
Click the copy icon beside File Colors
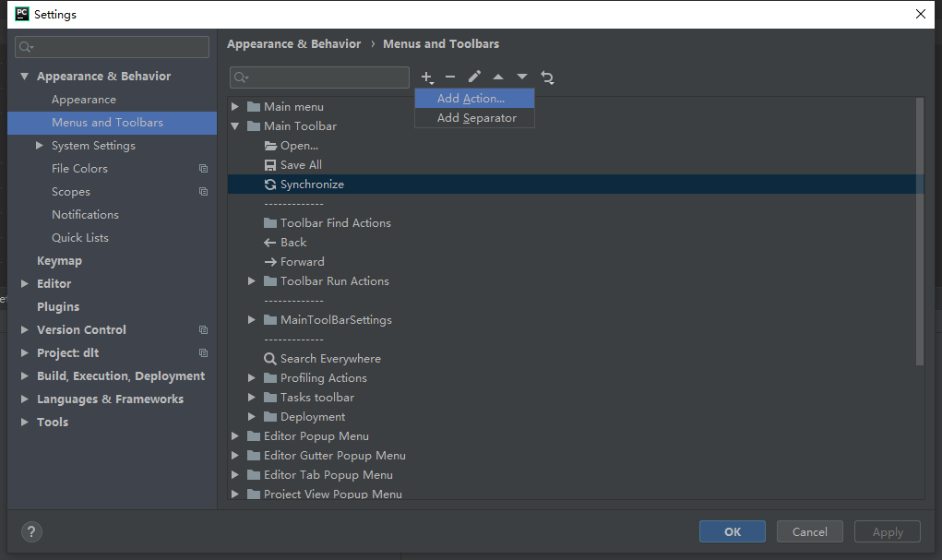204,169
